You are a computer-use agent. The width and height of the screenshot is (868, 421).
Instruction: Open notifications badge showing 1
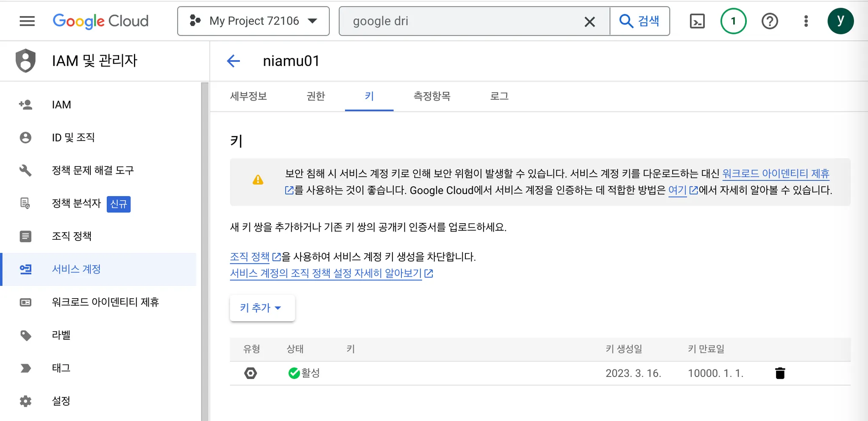733,21
